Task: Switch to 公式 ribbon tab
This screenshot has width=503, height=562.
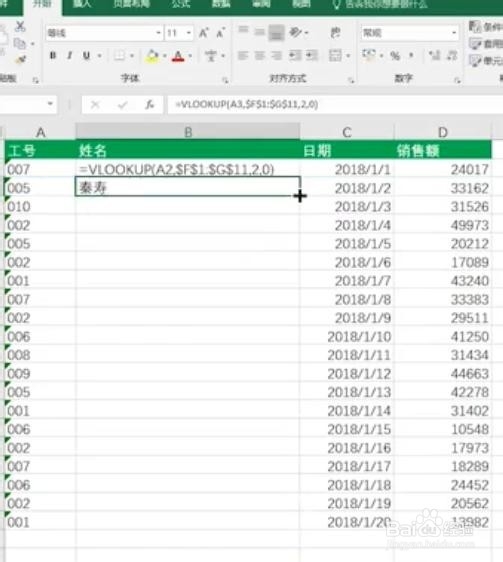Action: point(180,4)
